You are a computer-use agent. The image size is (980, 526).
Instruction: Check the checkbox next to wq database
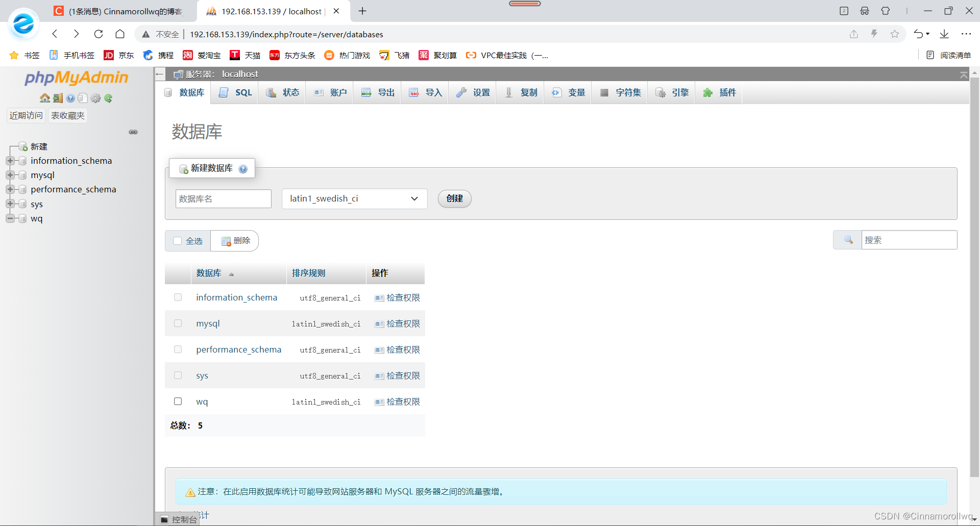[x=178, y=401]
